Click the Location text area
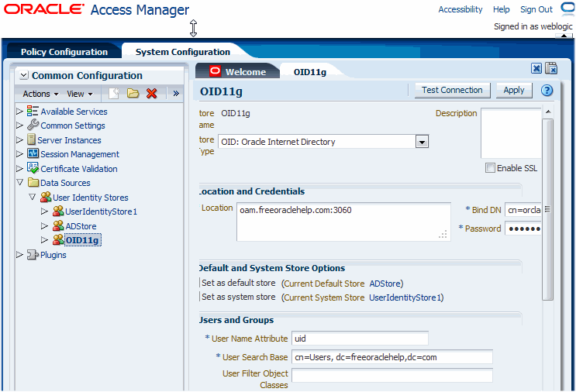The image size is (576, 392). point(343,222)
